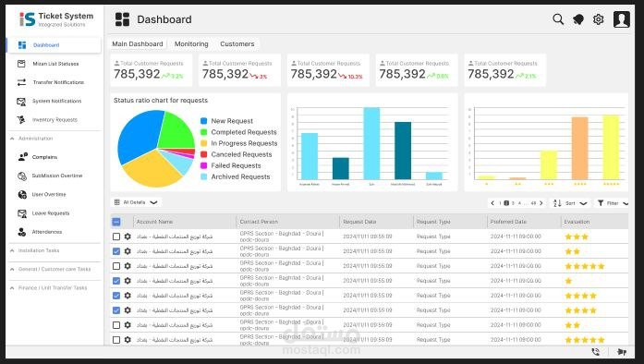Click Failed Requests magenta legend swatch
644x364 pixels.
tap(203, 165)
